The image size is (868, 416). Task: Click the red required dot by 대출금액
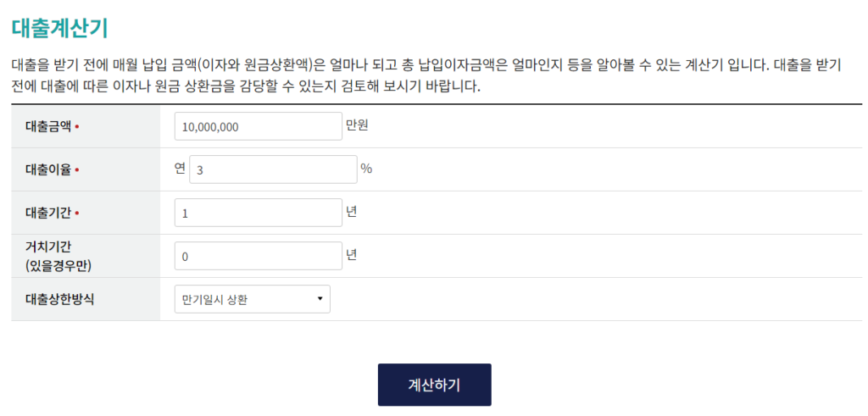(x=77, y=127)
